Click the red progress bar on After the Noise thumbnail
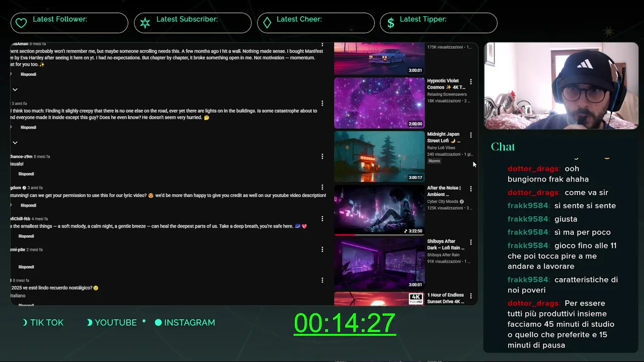The image size is (644, 362). click(345, 234)
